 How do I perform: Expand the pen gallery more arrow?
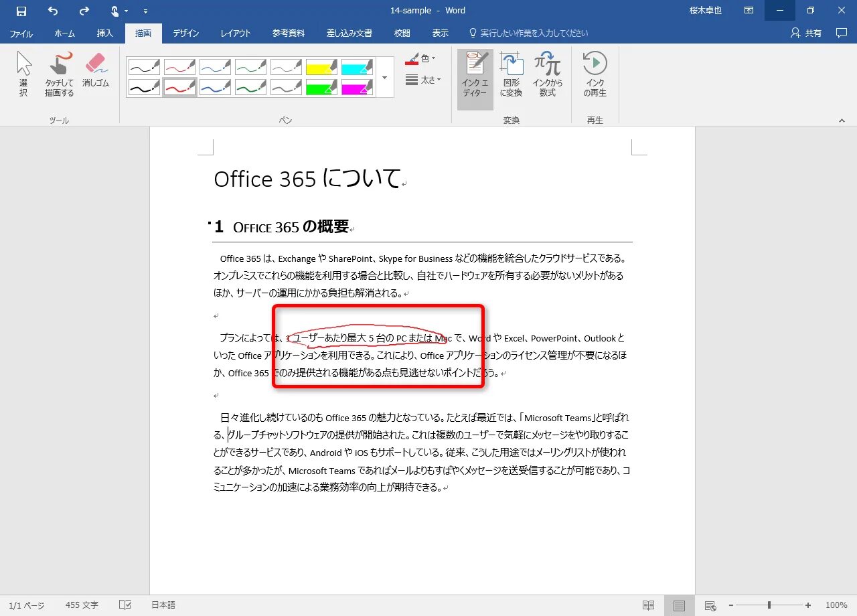click(x=384, y=77)
